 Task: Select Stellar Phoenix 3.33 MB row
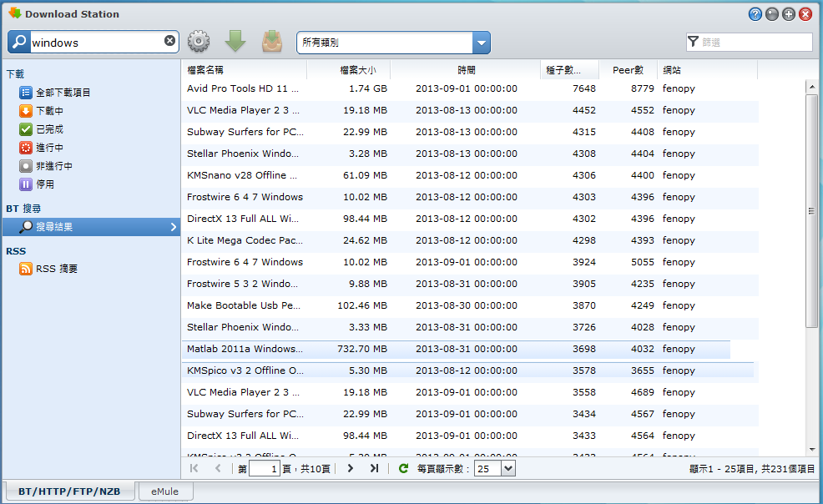470,328
